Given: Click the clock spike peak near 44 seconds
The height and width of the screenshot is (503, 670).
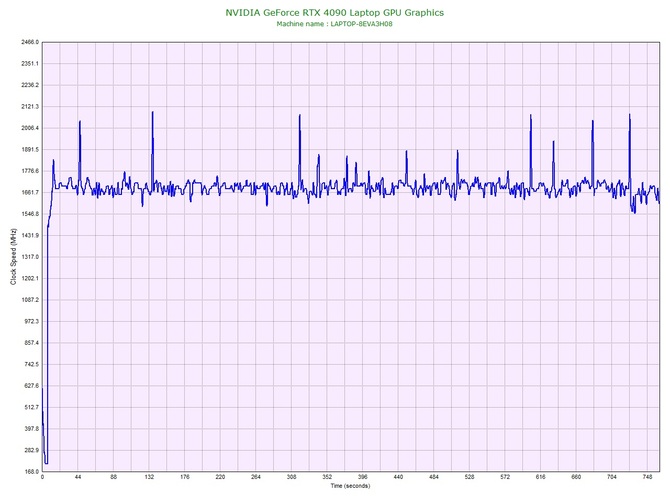Looking at the screenshot, I should (x=79, y=122).
